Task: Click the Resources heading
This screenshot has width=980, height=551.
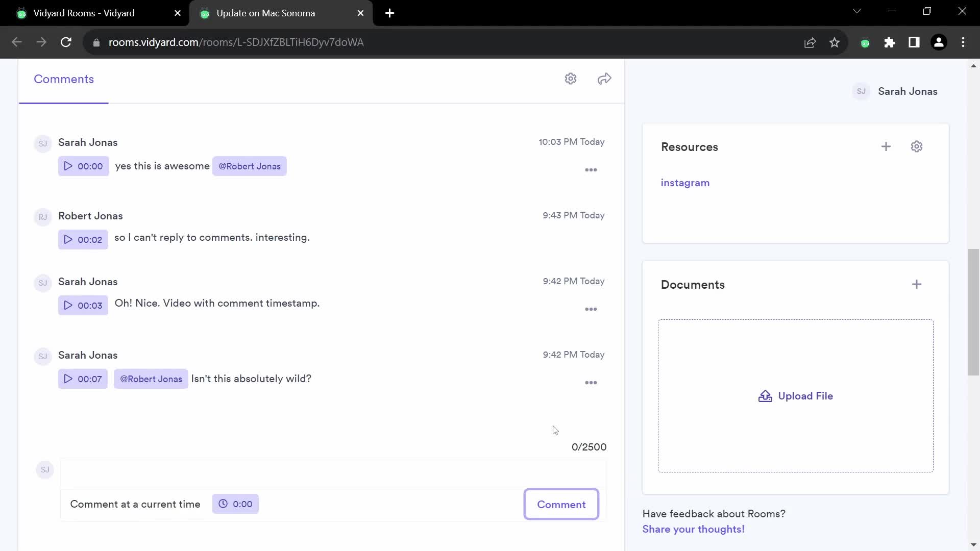Action: 690,147
